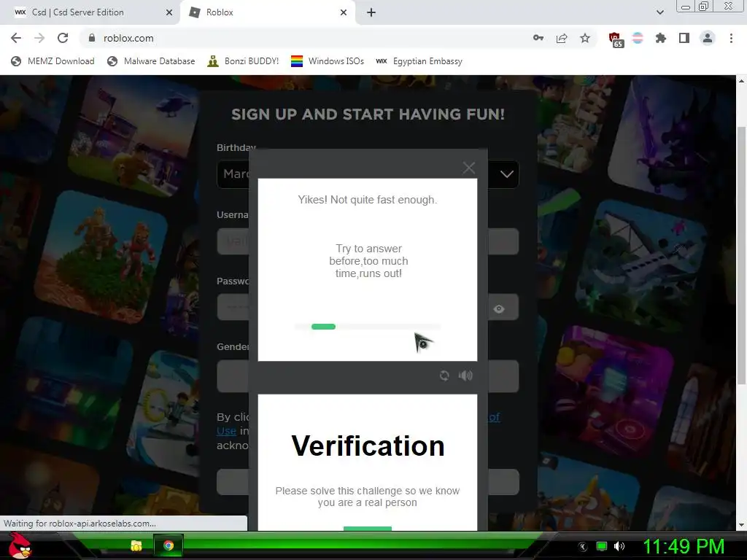747x560 pixels.
Task: Open the Malware Database bookmark
Action: 152,61
